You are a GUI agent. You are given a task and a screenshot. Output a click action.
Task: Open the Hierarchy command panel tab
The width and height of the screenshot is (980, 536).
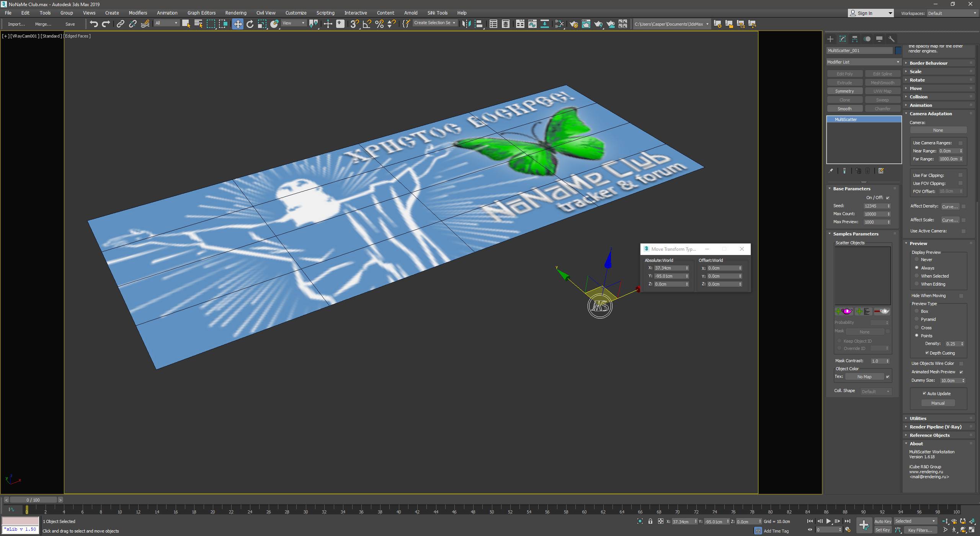pos(855,39)
